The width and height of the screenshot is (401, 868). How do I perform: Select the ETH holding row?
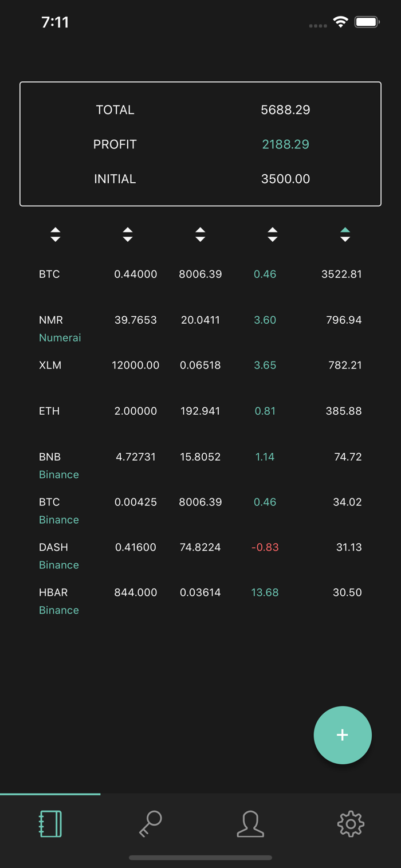click(x=200, y=419)
